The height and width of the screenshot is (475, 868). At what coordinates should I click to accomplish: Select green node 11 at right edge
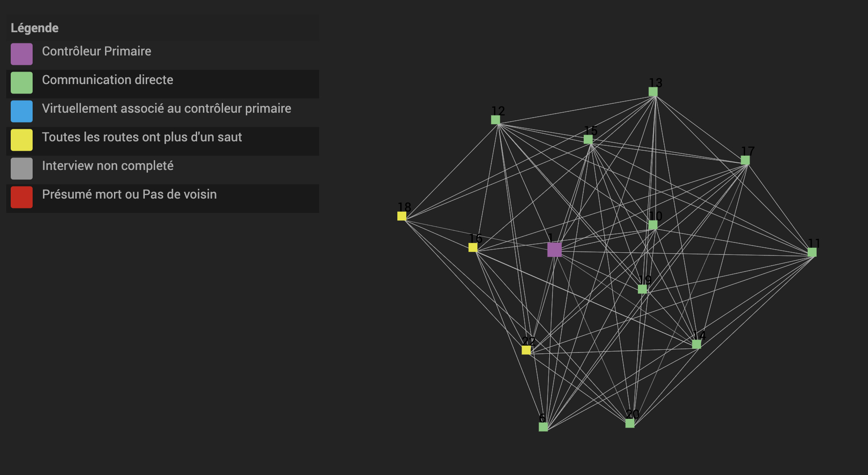pyautogui.click(x=812, y=252)
